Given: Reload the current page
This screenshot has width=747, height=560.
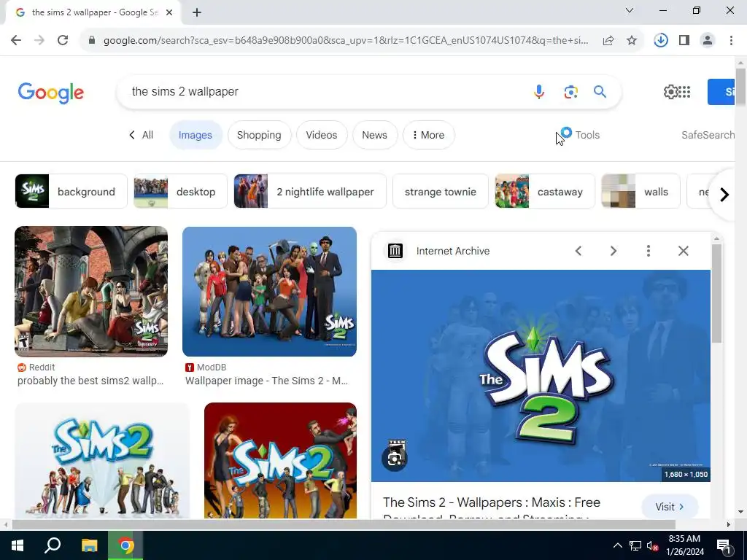Looking at the screenshot, I should [x=63, y=41].
